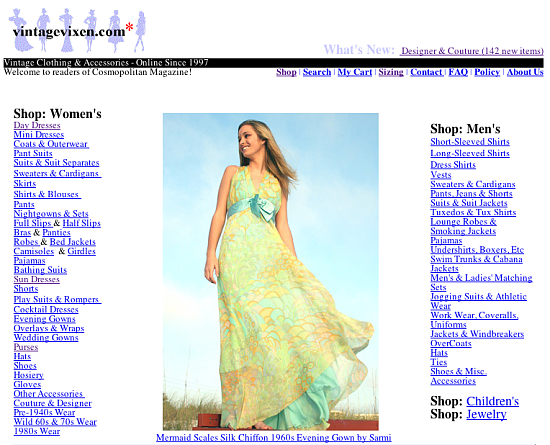Browse women's Day Dresses

tap(37, 125)
